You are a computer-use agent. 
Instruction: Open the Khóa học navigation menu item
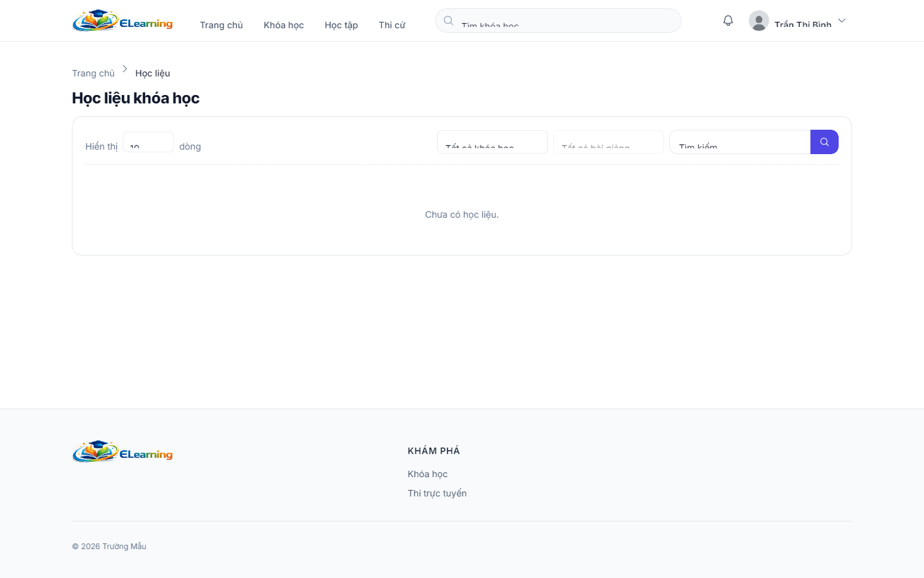[x=284, y=25]
